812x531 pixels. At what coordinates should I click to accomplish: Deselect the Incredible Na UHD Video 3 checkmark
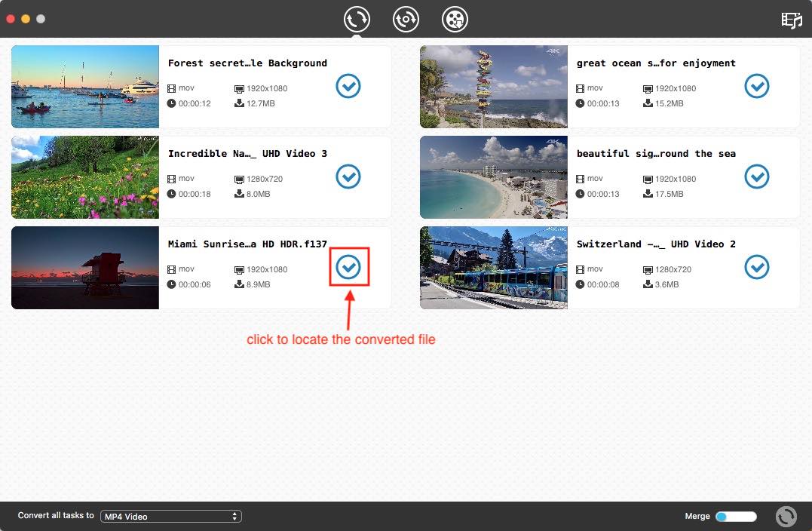click(348, 176)
